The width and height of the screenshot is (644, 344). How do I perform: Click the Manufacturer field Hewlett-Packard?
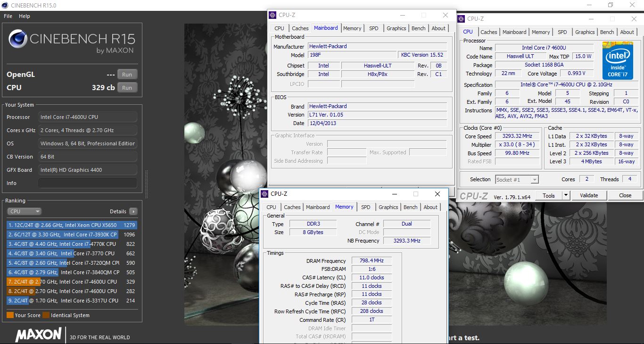click(x=377, y=47)
